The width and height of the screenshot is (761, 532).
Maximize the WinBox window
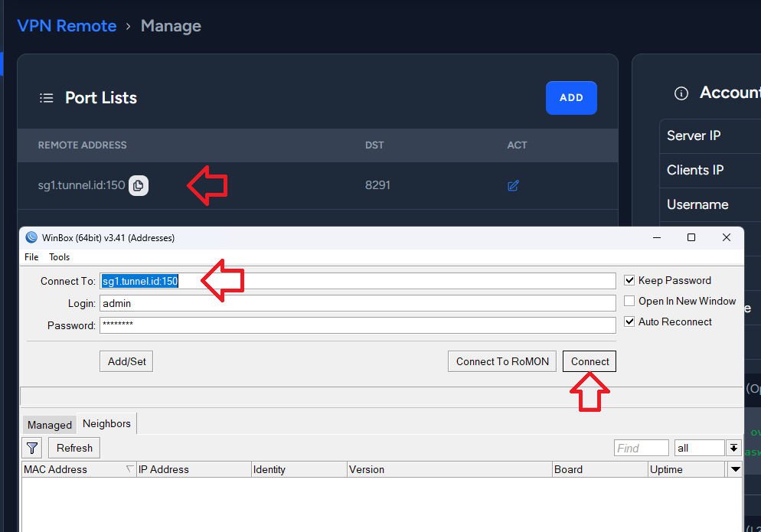(691, 238)
